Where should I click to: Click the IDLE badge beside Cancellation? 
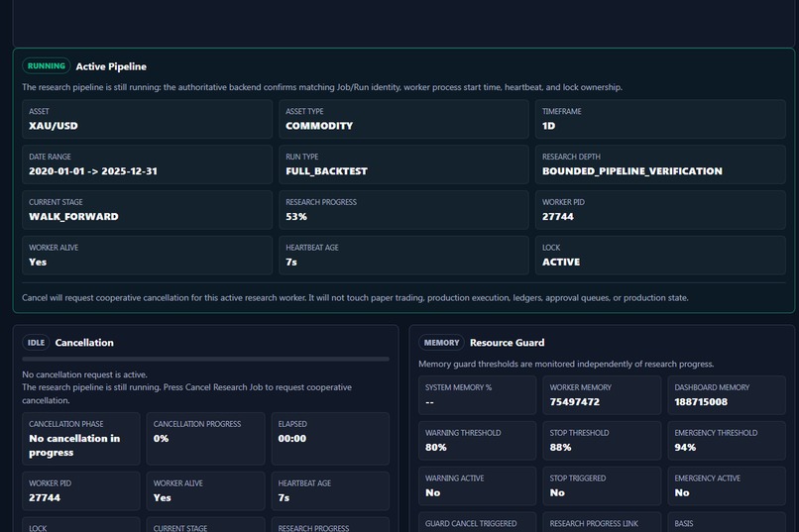pos(36,343)
